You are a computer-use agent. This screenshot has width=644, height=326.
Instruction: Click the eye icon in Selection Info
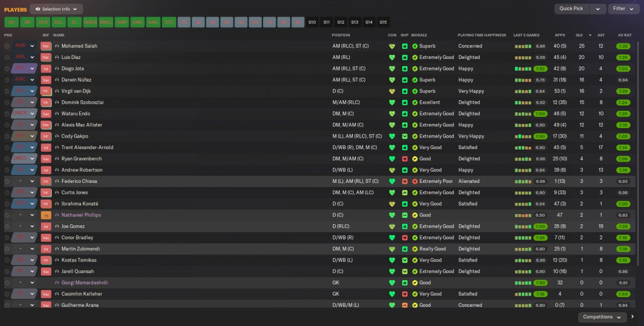click(x=38, y=9)
